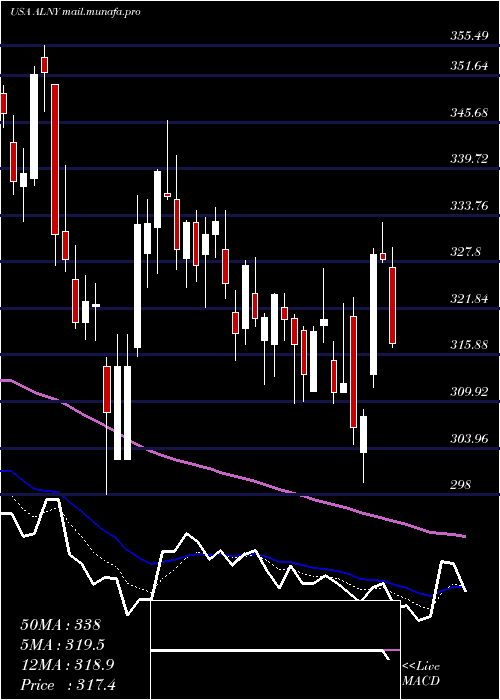Click the <<Live MACD label
Image resolution: width=500 pixels, height=700 pixels.
click(421, 674)
